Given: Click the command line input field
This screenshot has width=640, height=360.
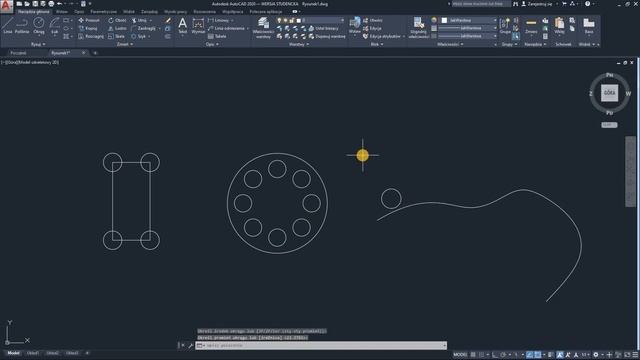Looking at the screenshot, I should click(x=321, y=345).
